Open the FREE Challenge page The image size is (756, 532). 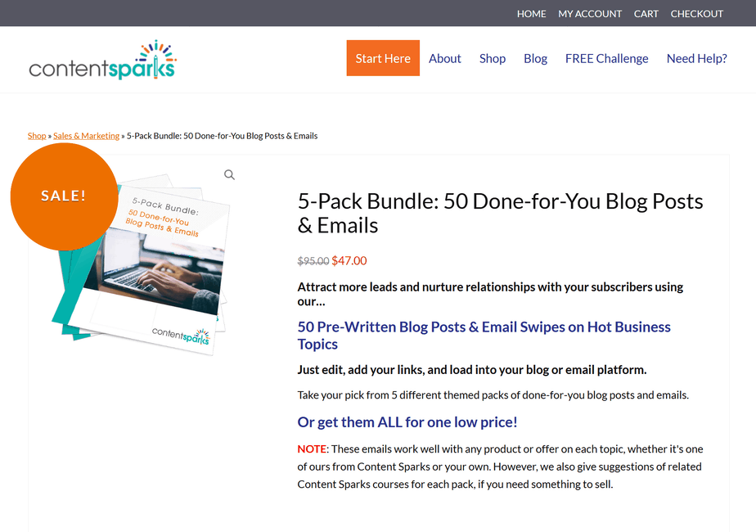tap(606, 58)
